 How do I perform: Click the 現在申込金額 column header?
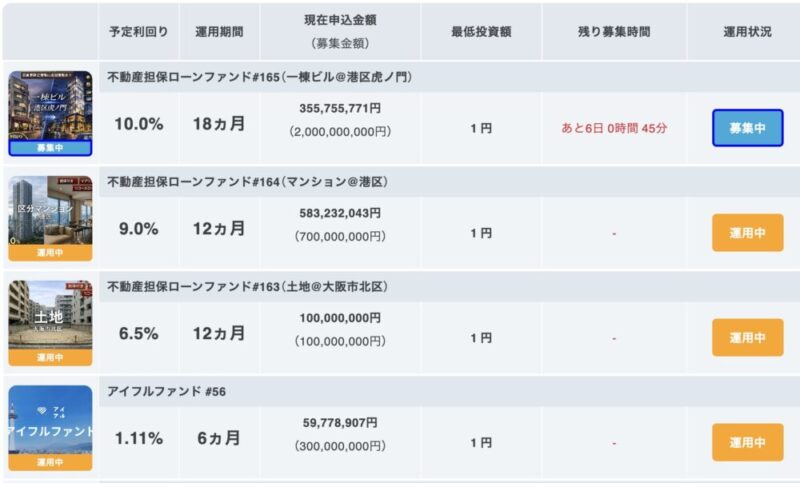(340, 21)
